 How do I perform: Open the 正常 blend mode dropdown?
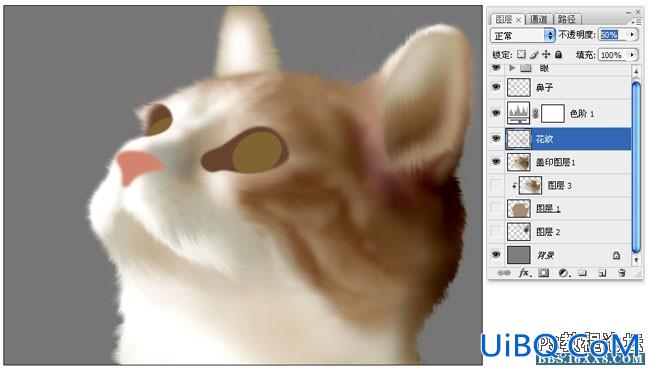(x=523, y=36)
